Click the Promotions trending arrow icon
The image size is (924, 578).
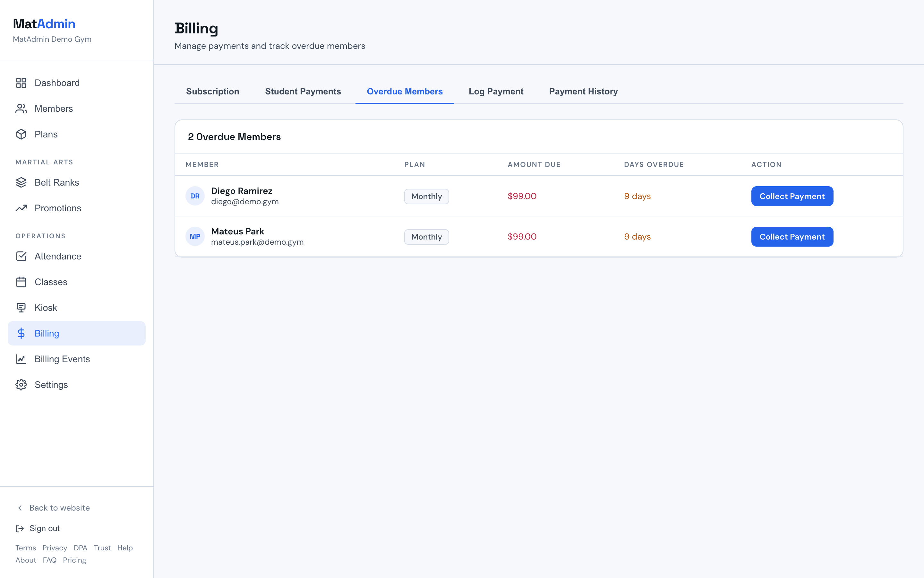pyautogui.click(x=21, y=208)
